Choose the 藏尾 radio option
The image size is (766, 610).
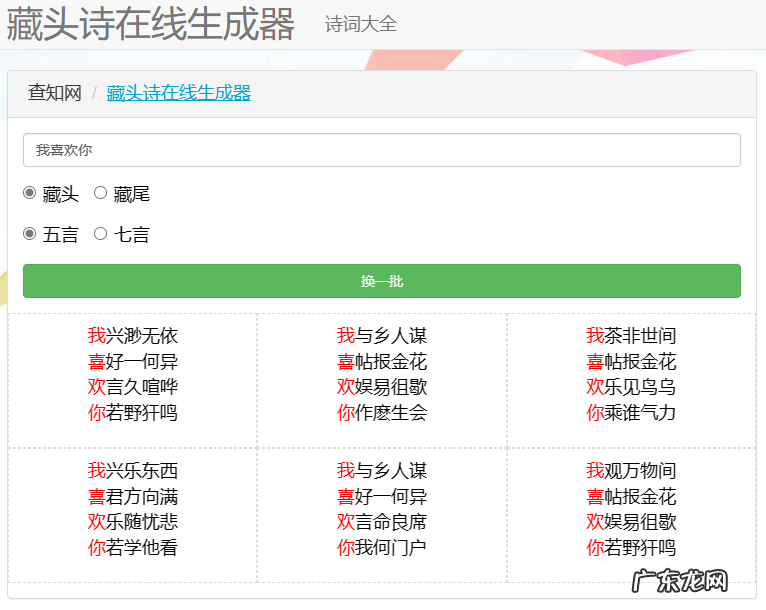(100, 193)
